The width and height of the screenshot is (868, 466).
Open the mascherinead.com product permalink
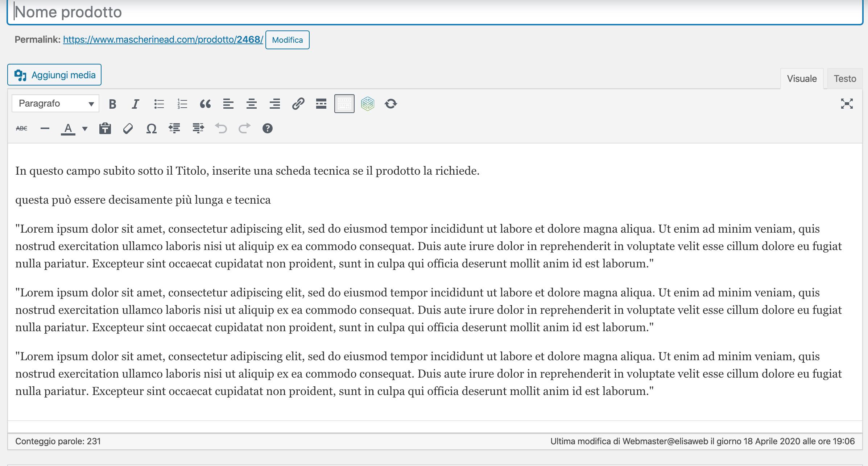tap(163, 39)
